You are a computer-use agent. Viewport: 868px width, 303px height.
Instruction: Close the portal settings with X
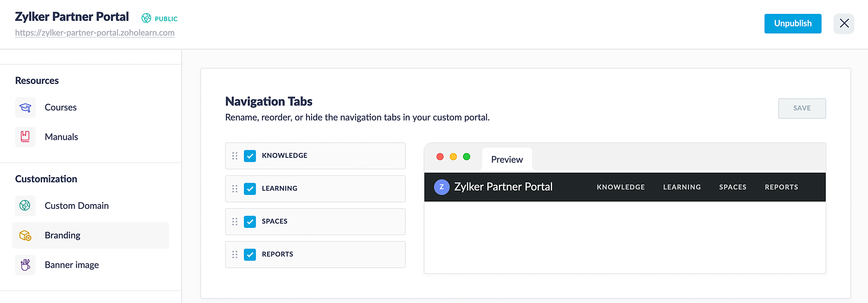click(x=844, y=23)
